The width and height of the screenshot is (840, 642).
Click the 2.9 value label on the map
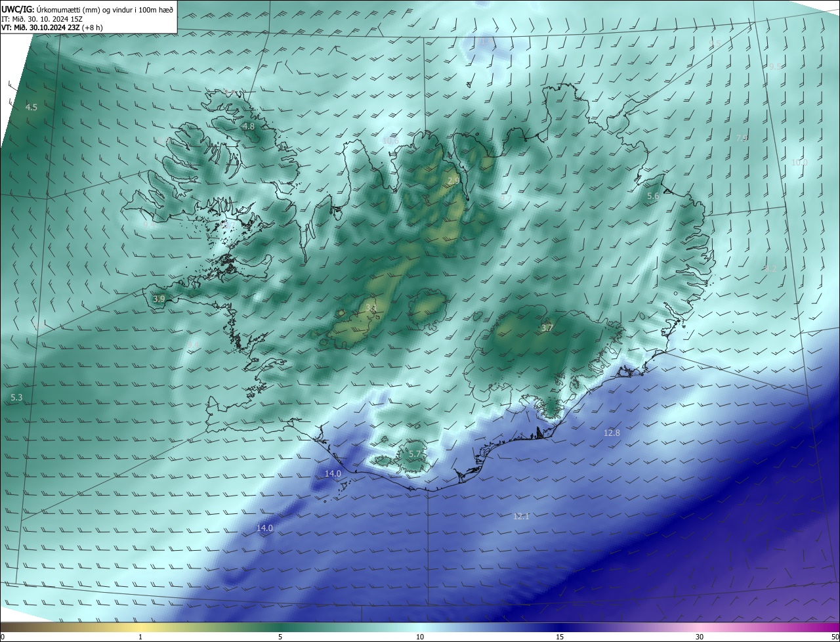453,181
